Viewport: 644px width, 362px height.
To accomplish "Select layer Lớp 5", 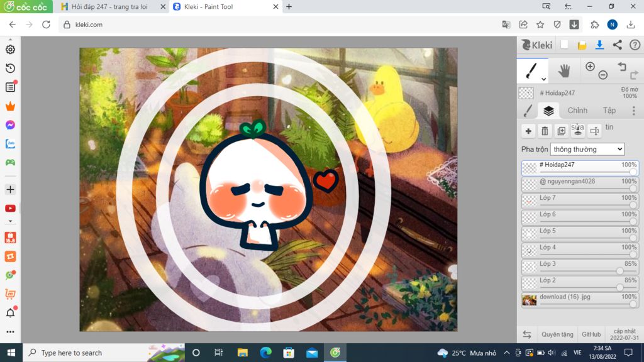I will (x=580, y=234).
